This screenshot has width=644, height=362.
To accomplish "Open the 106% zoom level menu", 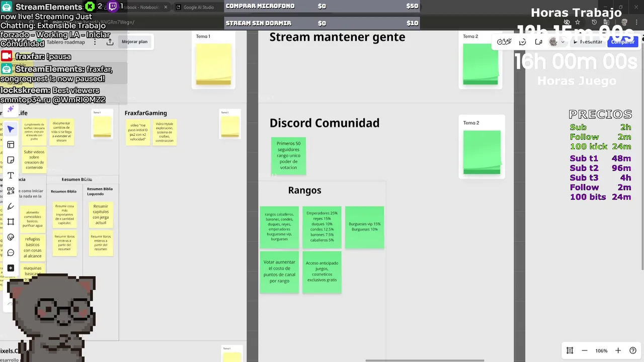I will point(601,350).
